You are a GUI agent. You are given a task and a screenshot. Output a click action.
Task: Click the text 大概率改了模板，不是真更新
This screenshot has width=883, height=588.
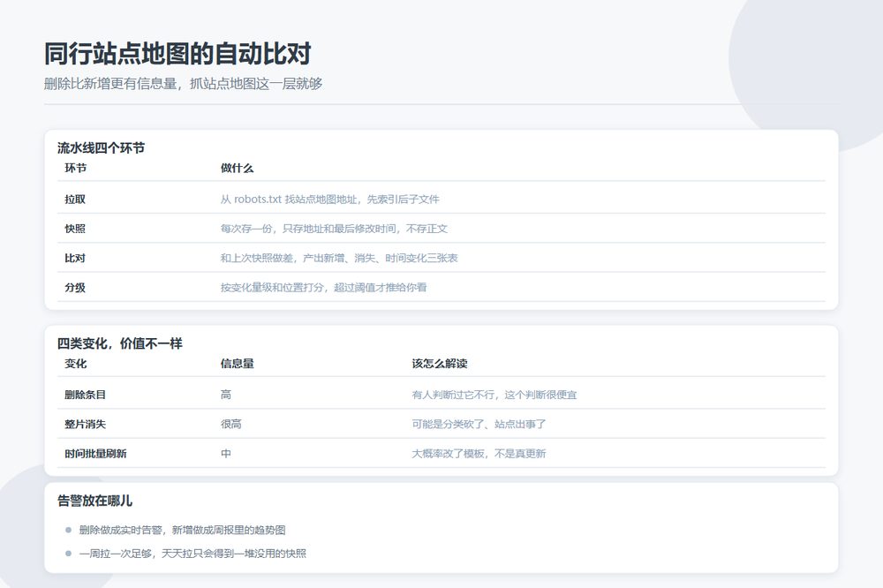point(479,454)
